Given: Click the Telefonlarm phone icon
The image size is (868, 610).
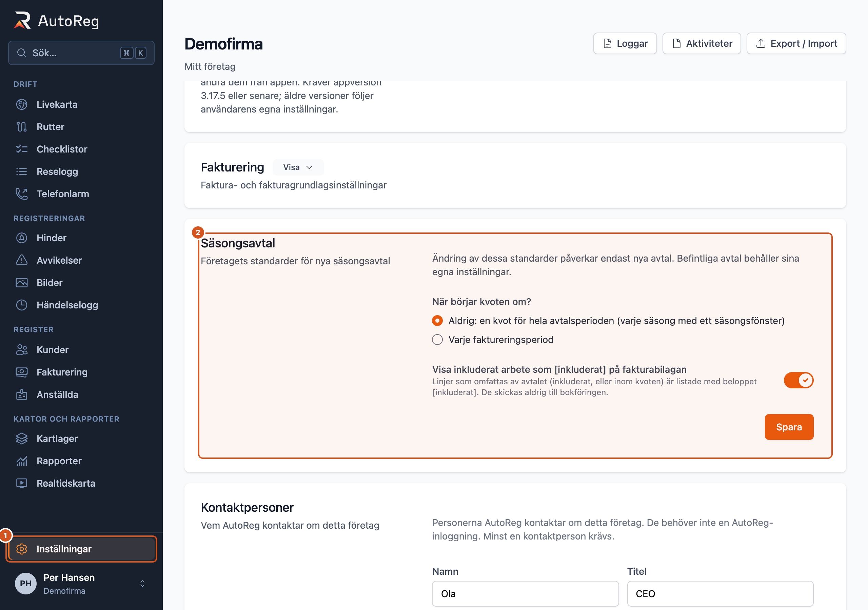Looking at the screenshot, I should coord(22,194).
